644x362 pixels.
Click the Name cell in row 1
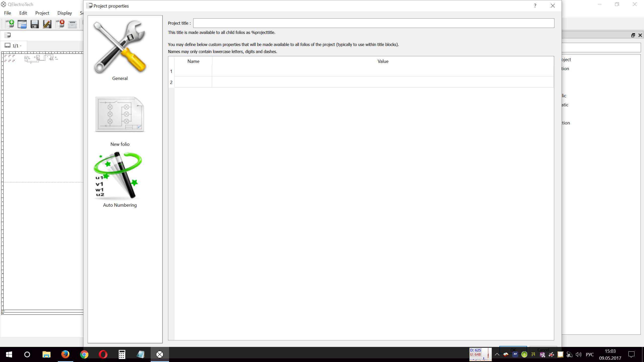193,71
